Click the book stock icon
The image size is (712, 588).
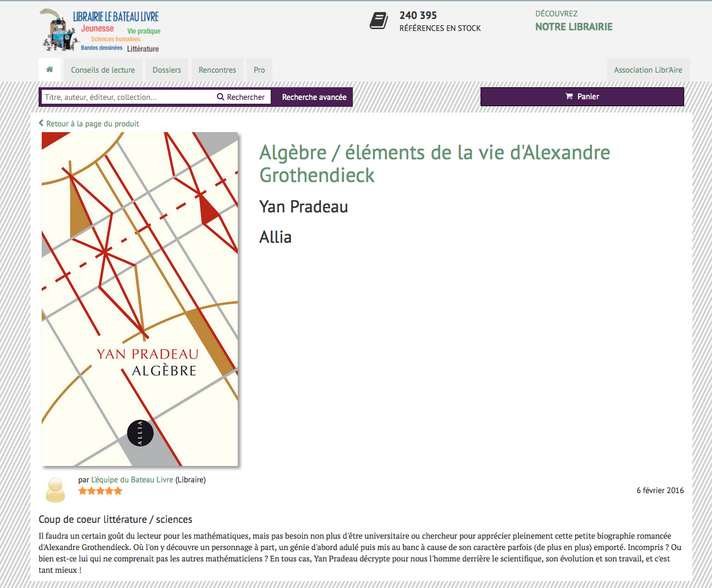379,21
